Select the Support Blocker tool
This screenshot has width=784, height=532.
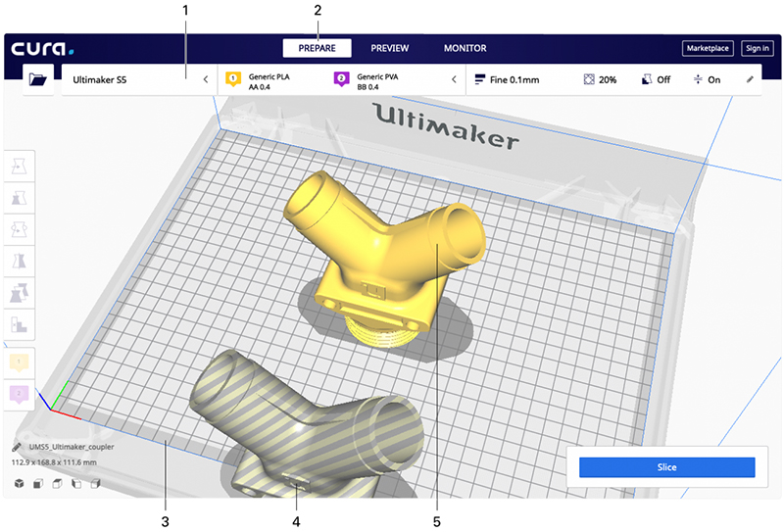[20, 323]
